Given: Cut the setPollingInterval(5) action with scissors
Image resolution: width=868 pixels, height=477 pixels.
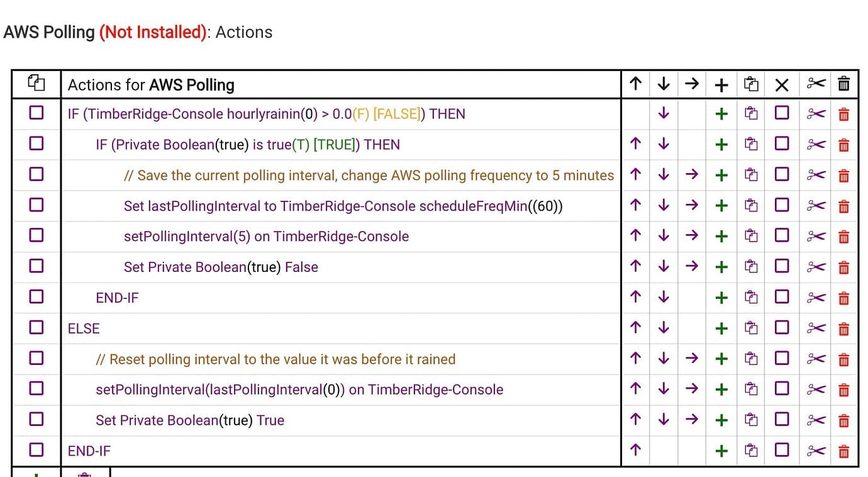Looking at the screenshot, I should [816, 236].
